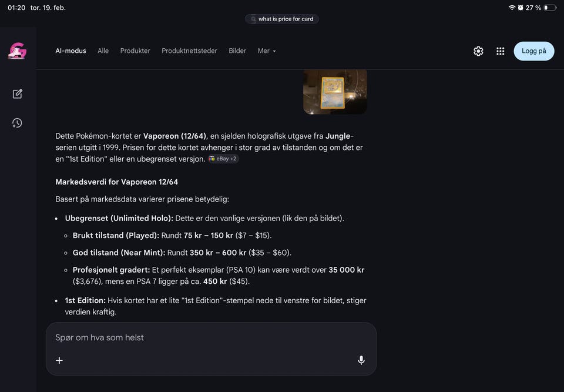Click the Logg på button

[534, 51]
